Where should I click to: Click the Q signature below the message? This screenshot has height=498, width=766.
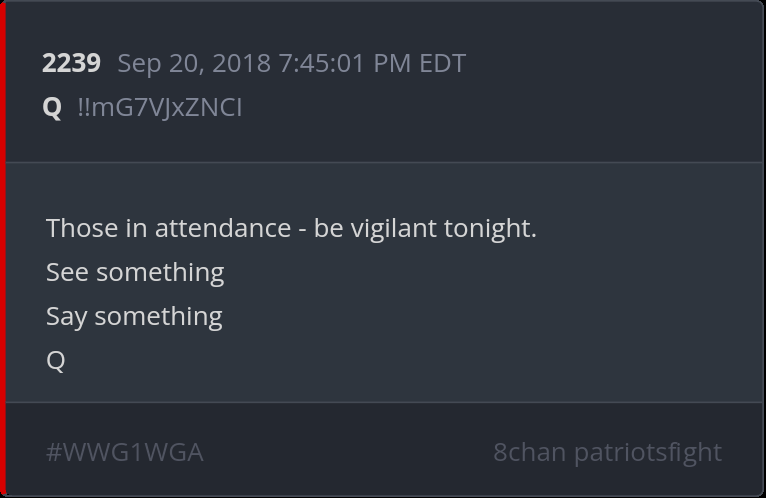(x=56, y=360)
